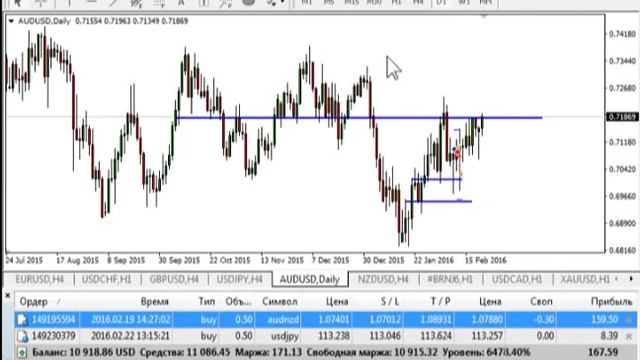Click the Баланс: 10 918.86 USD summary text
640x360 pixels.
[83, 352]
